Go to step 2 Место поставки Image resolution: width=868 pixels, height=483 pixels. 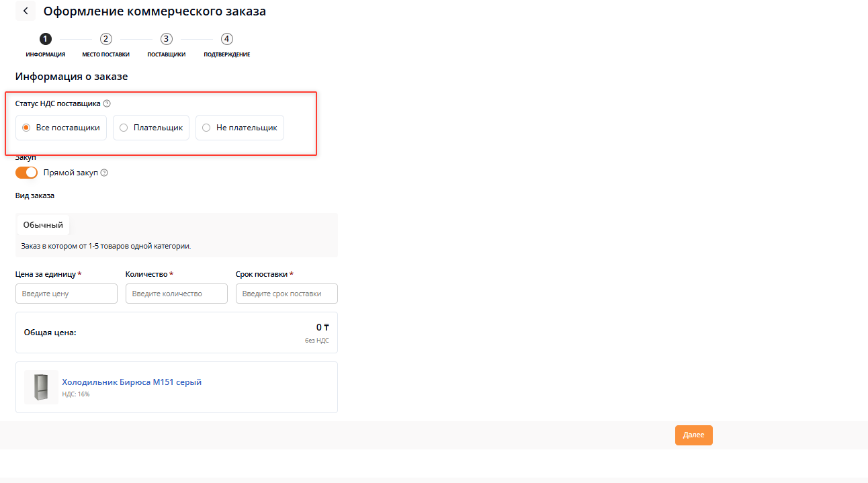click(105, 39)
